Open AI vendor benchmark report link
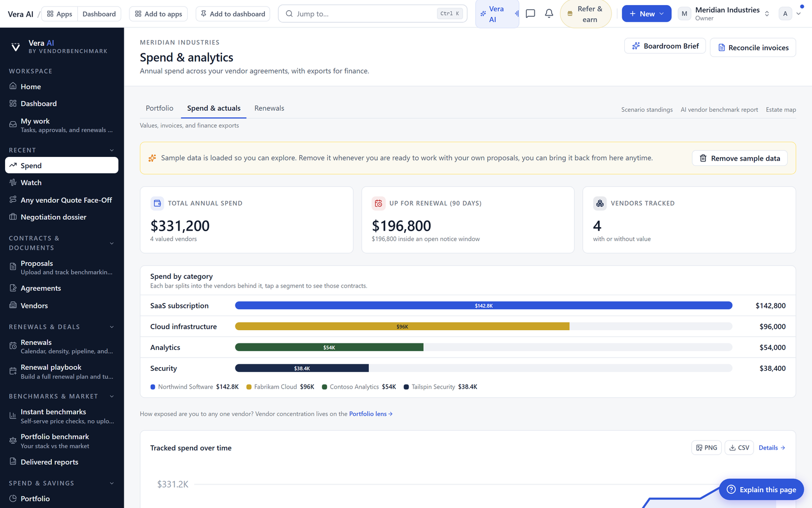Screen dimensions: 812x508 [719, 110]
